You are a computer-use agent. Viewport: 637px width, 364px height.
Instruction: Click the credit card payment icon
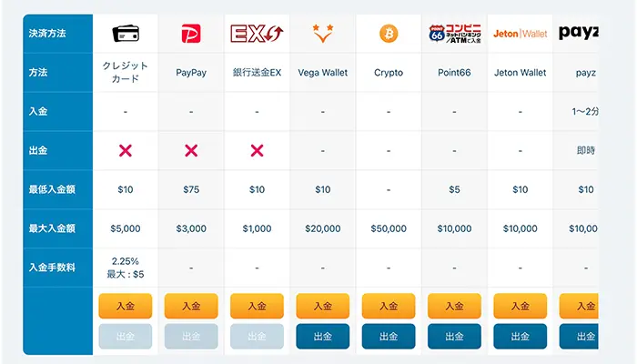[125, 34]
